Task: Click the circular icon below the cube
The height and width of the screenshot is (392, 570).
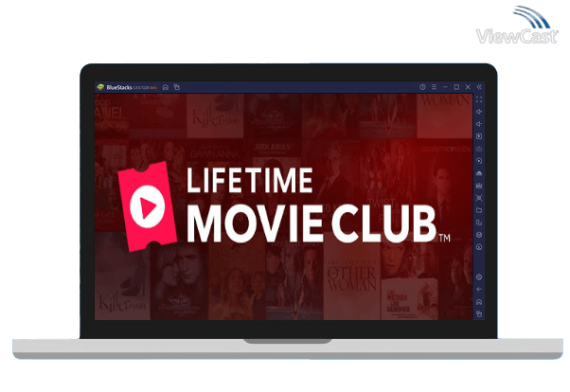Action: coord(479,247)
